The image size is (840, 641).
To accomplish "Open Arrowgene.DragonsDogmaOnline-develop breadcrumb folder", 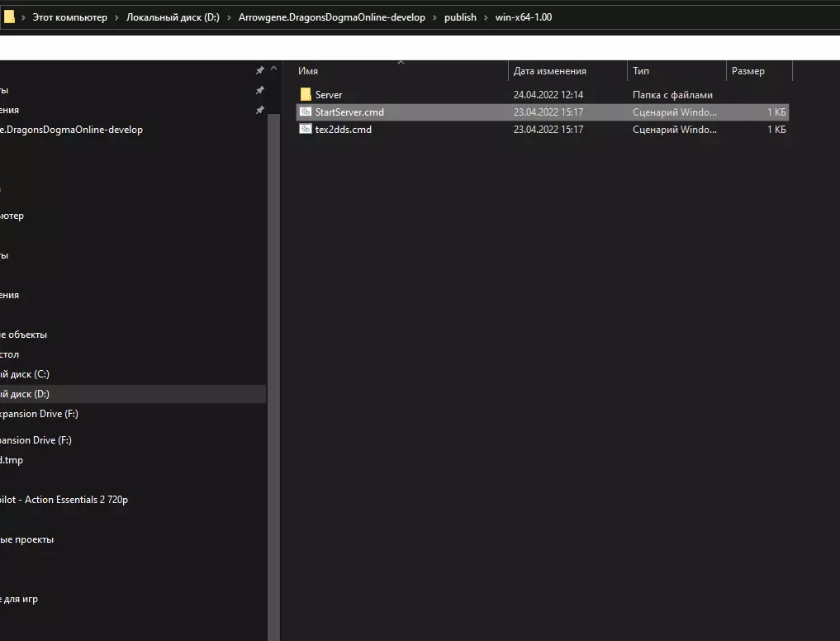I will click(x=331, y=17).
